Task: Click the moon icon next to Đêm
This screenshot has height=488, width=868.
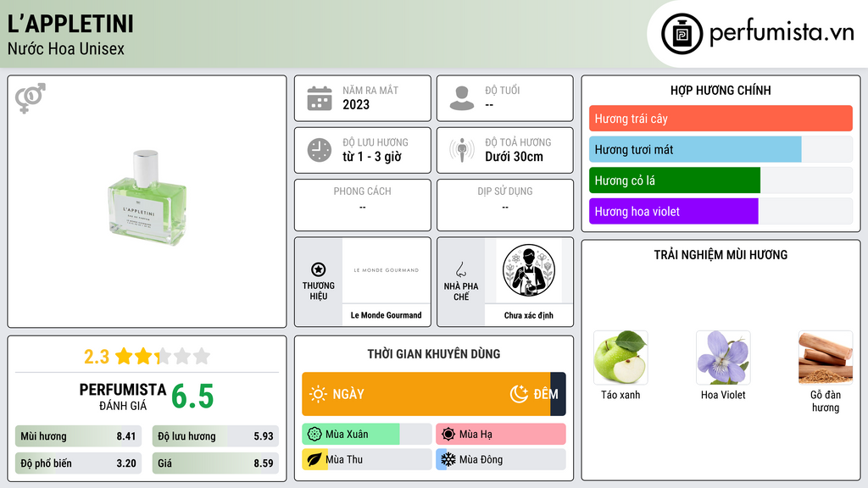Action: pyautogui.click(x=519, y=394)
